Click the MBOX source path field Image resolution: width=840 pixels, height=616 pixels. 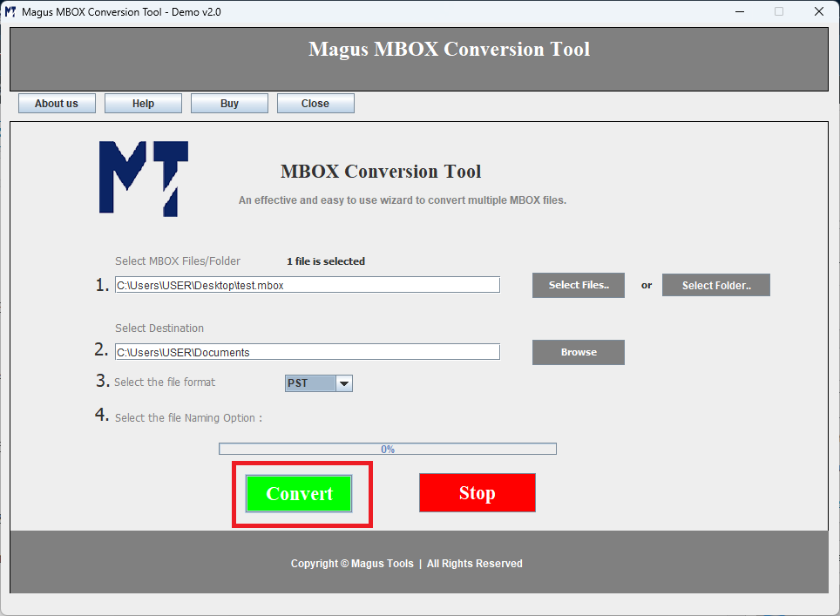308,285
